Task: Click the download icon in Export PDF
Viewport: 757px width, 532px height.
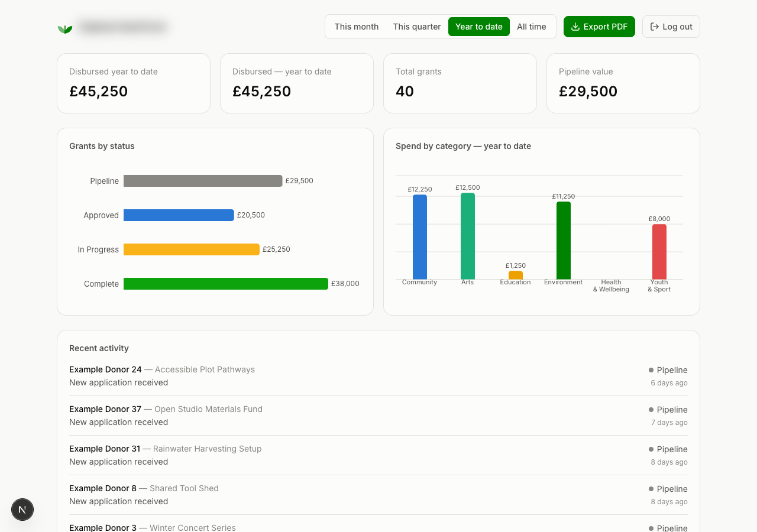Action: (x=575, y=27)
